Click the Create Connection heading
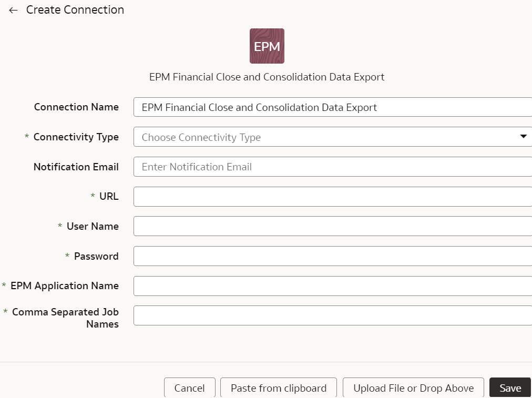Image resolution: width=532 pixels, height=398 pixels. (75, 9)
